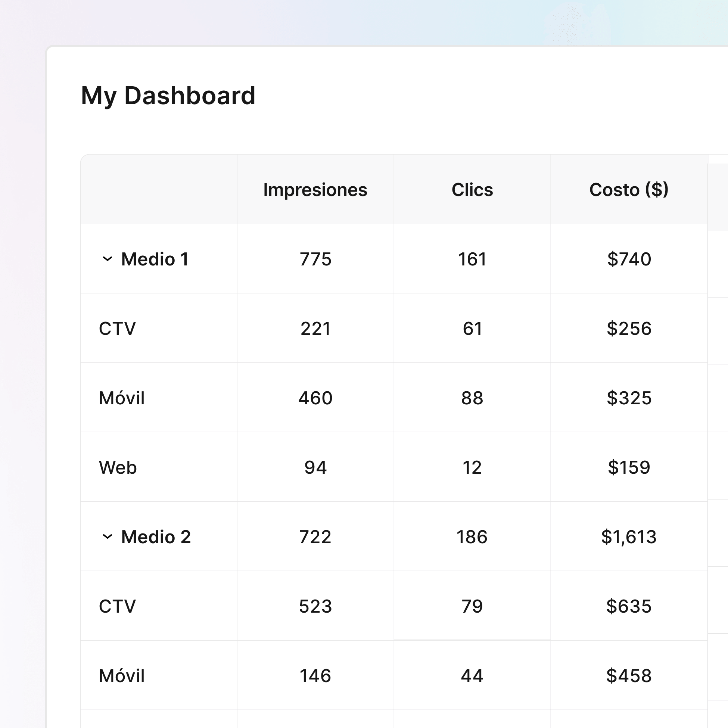Collapse the Medio 1 row group
728x728 pixels.
click(x=108, y=259)
